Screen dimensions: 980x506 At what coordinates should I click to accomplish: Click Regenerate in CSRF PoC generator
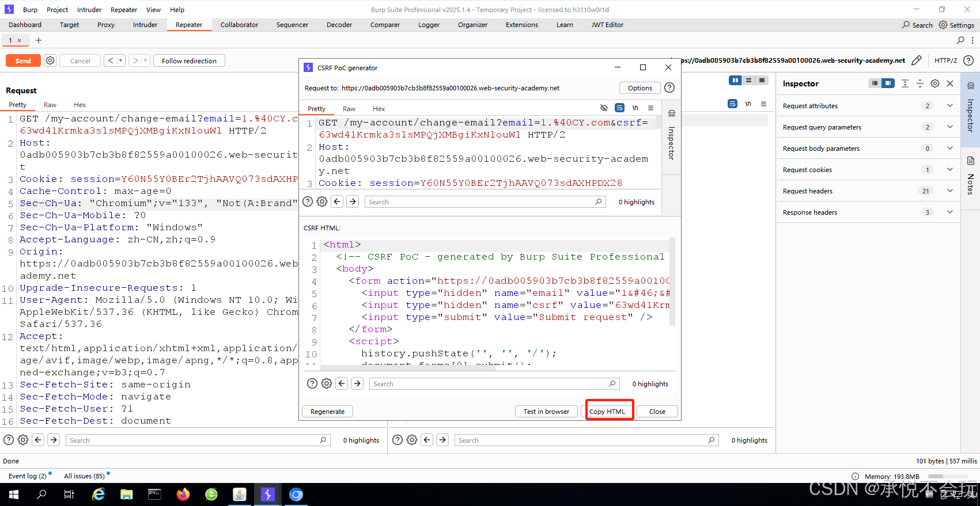[327, 411]
